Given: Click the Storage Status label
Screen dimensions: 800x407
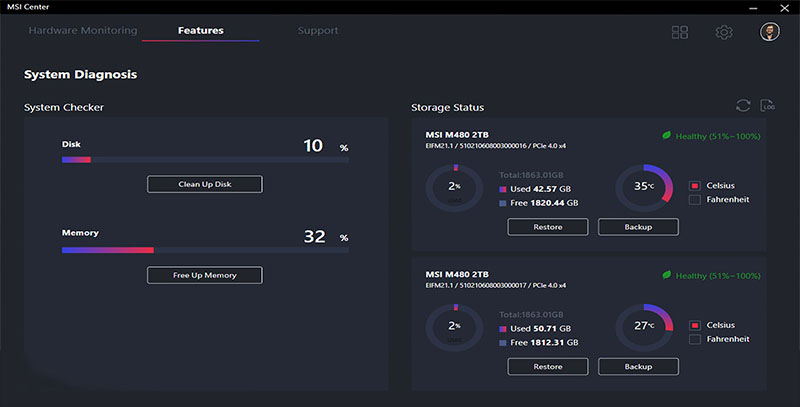Looking at the screenshot, I should point(447,107).
